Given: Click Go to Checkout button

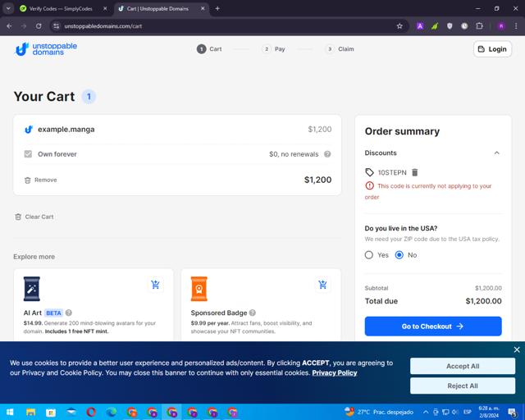Looking at the screenshot, I should 433,326.
